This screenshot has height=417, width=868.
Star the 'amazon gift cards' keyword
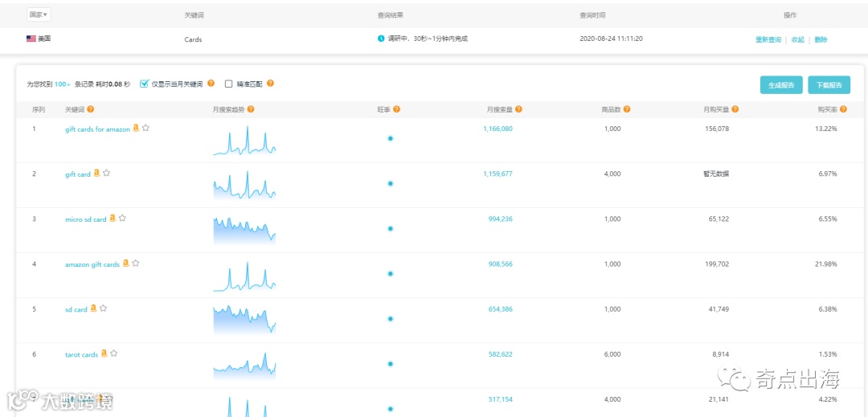point(136,264)
